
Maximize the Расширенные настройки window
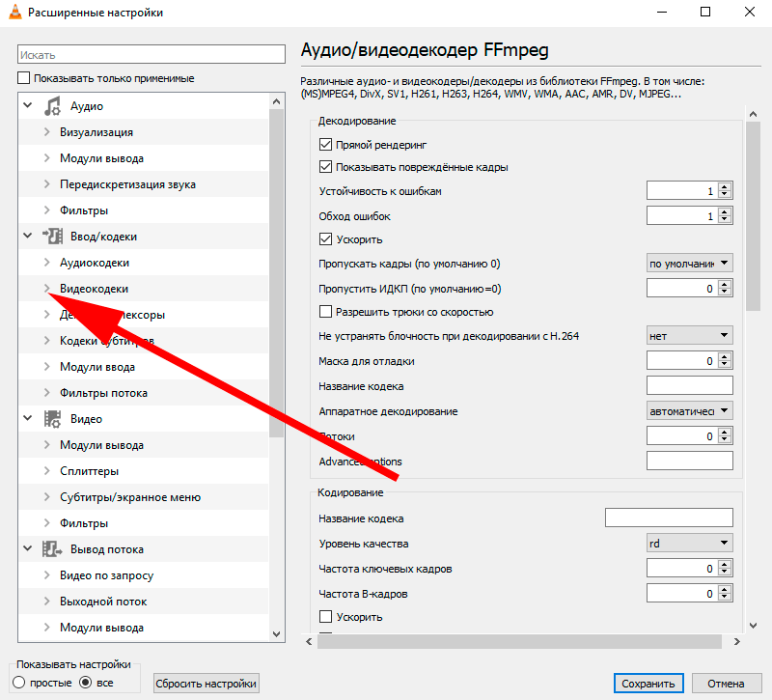[x=705, y=12]
